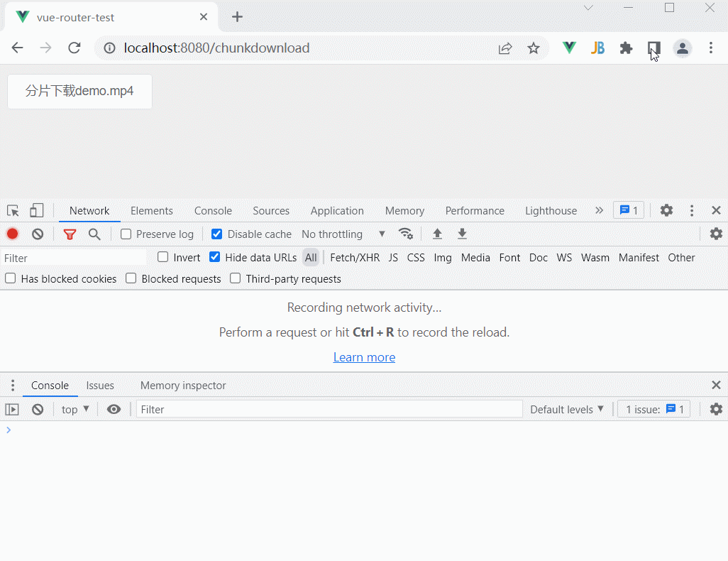728x561 pixels.
Task: Check Blocked requests option
Action: pos(131,278)
